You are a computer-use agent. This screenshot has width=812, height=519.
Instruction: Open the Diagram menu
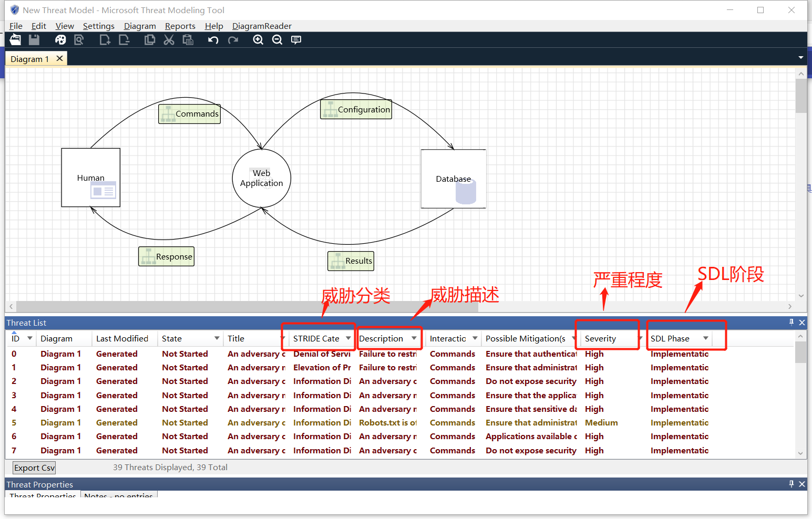pyautogui.click(x=140, y=26)
